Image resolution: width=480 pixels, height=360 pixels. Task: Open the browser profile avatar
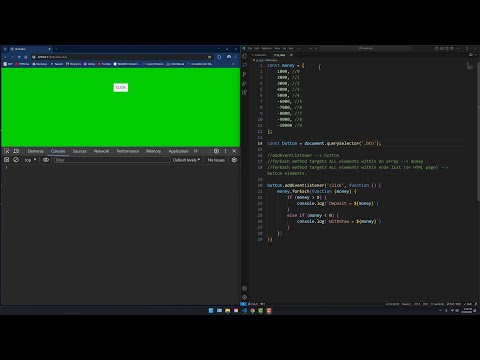tap(229, 57)
